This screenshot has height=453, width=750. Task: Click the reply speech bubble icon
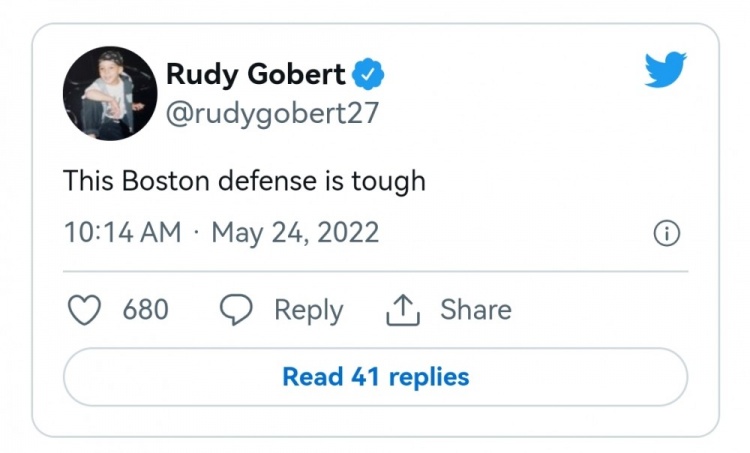click(236, 309)
